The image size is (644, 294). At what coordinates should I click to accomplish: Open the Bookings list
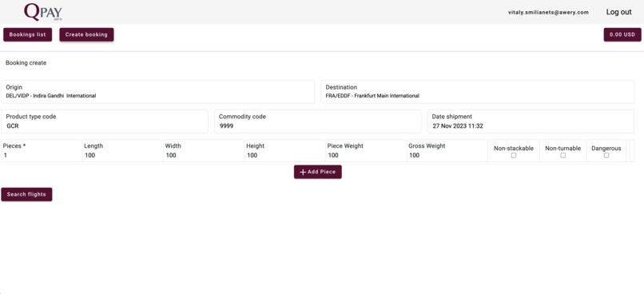pos(27,35)
